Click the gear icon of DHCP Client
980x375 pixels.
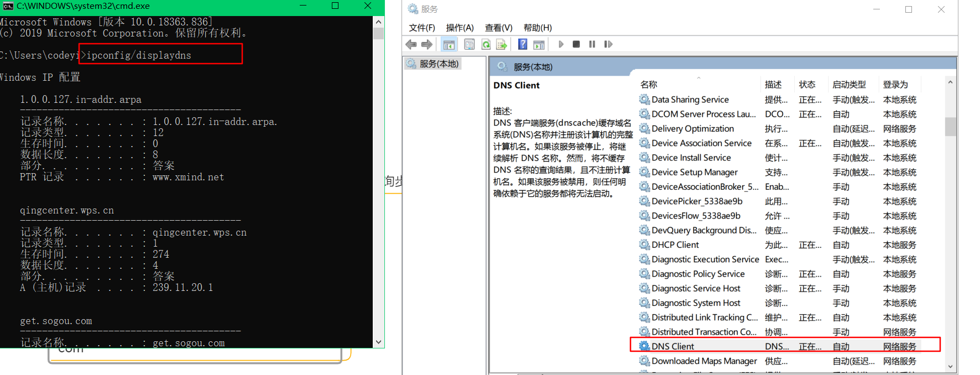coord(644,244)
